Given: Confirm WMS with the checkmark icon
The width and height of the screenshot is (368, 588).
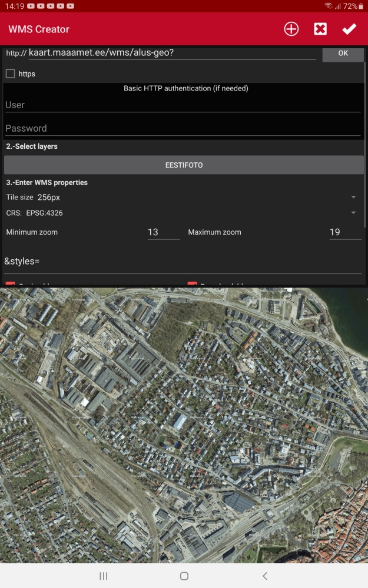Looking at the screenshot, I should (x=349, y=29).
